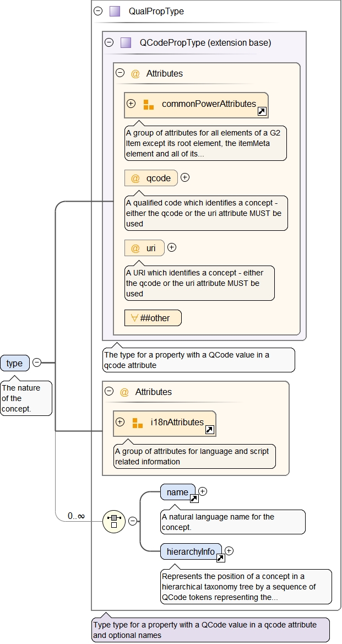Click the QCodePropType type icon
This screenshot has height=644, width=342.
click(126, 42)
